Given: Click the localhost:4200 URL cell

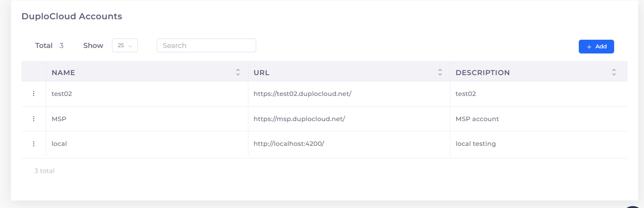Looking at the screenshot, I should pyautogui.click(x=289, y=144).
